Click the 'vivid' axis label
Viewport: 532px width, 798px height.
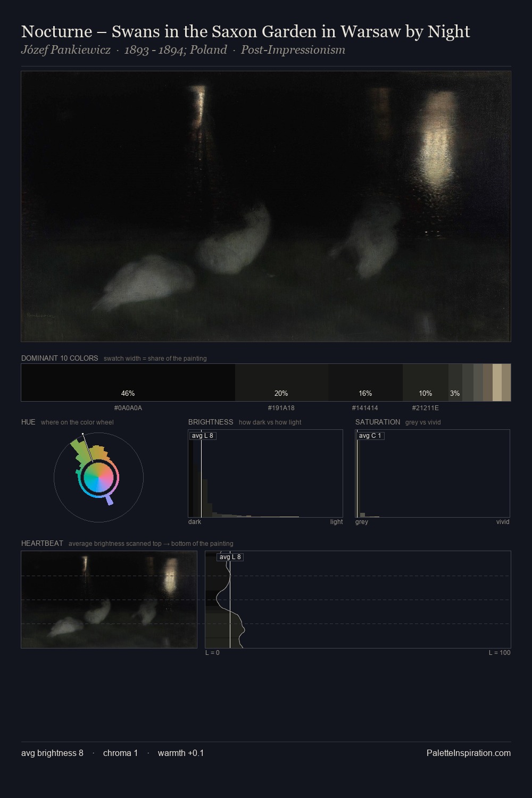coord(503,522)
